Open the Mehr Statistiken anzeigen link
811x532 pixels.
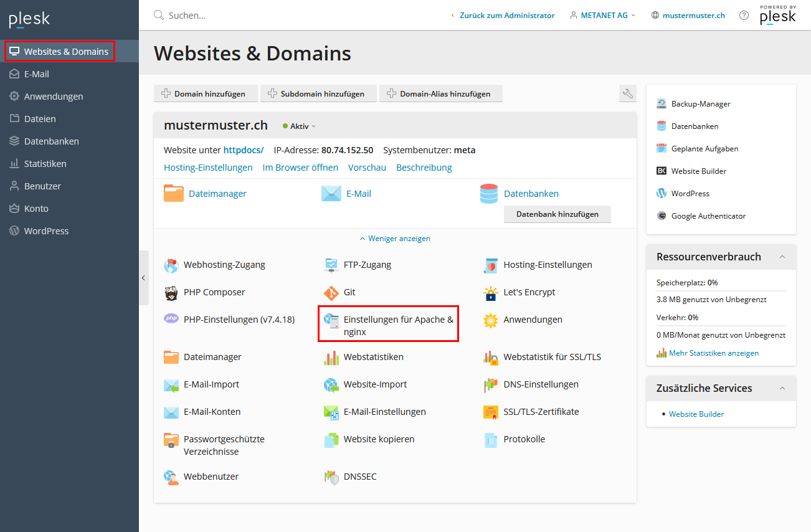pos(714,353)
